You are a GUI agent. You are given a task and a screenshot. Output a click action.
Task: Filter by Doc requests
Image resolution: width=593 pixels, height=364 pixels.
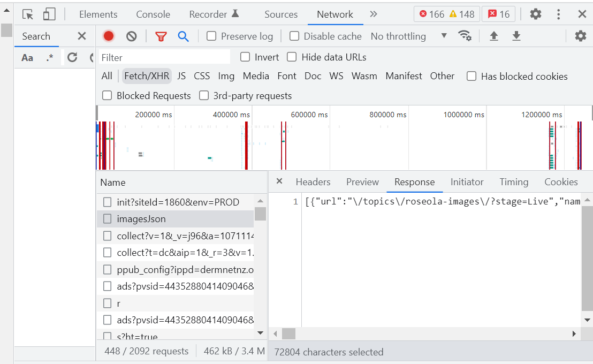pos(313,76)
